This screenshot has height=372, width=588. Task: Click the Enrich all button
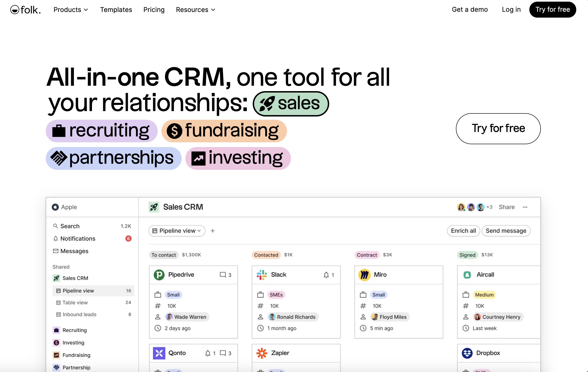point(463,231)
